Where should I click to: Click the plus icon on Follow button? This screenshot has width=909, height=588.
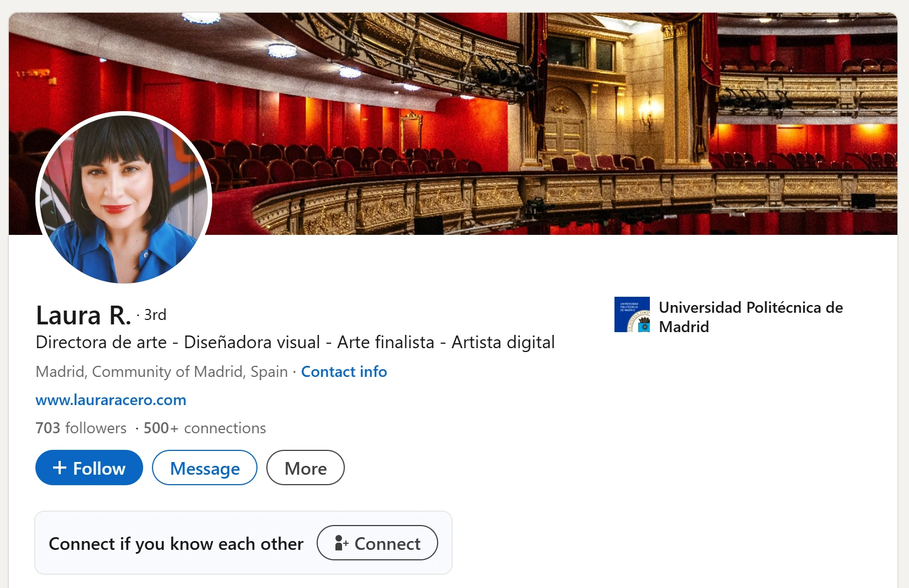60,468
